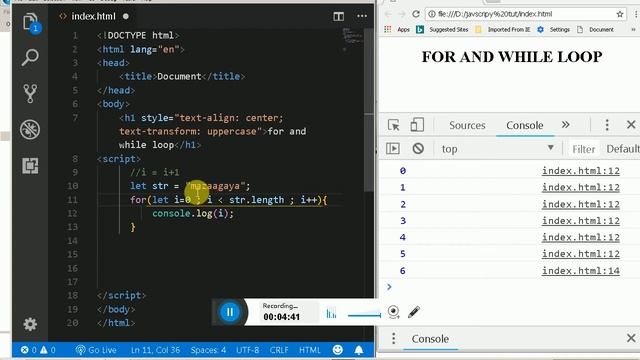Select the Console tab in bottom drawer
640x360 pixels.
[x=430, y=339]
